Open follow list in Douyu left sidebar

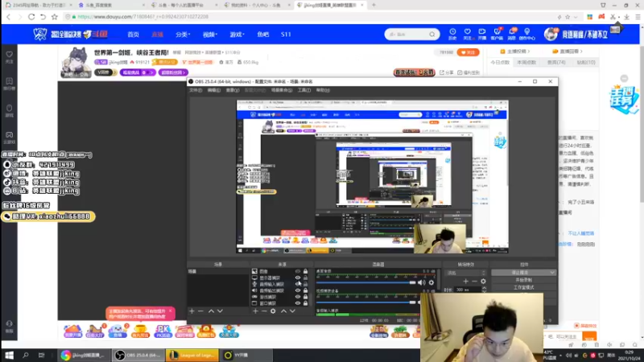[x=9, y=57]
